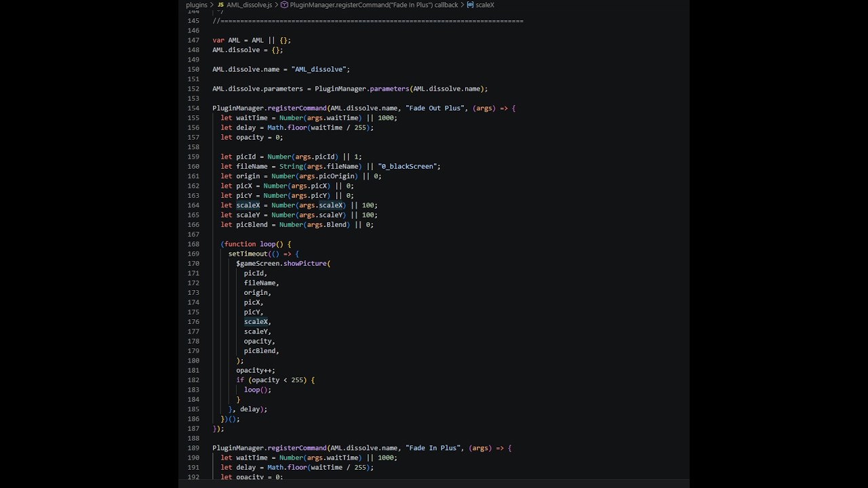Click 'loop();' call on line 183
The image size is (868, 488).
pyautogui.click(x=258, y=390)
